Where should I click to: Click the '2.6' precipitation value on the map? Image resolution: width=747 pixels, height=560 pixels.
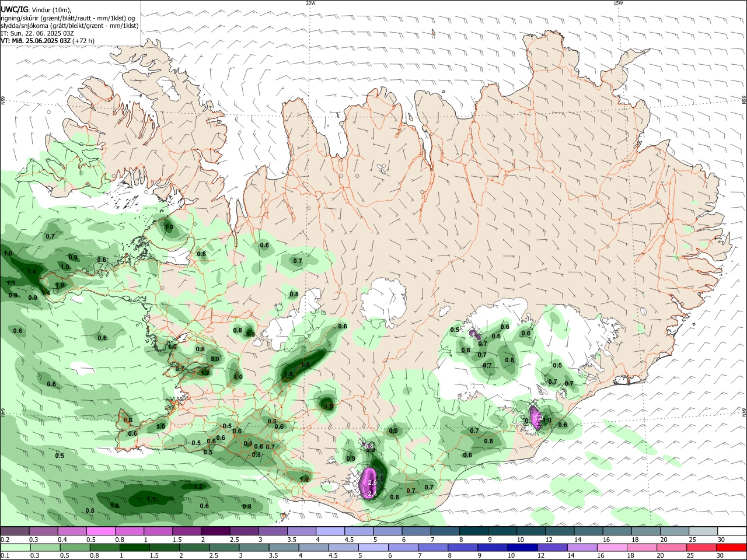pos(373,483)
